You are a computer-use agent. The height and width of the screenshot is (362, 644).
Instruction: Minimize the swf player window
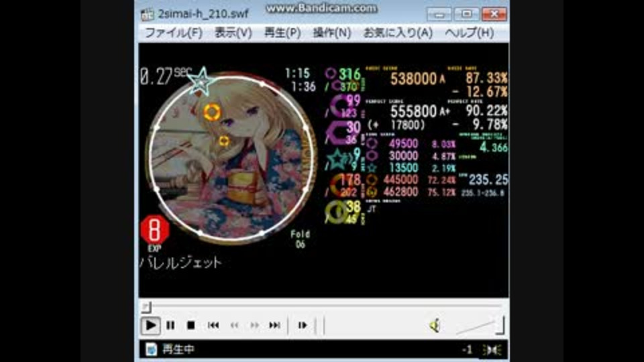(x=439, y=15)
